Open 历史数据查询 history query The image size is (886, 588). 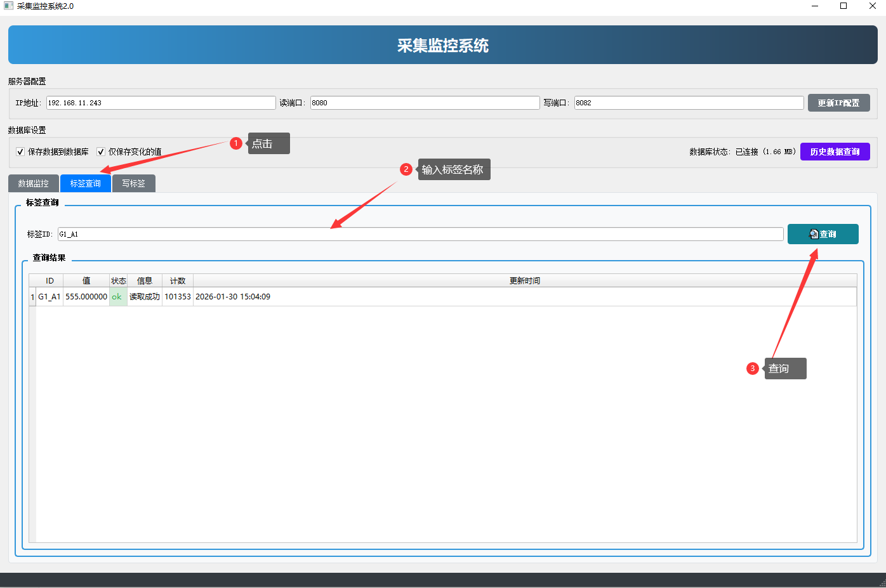pyautogui.click(x=835, y=152)
